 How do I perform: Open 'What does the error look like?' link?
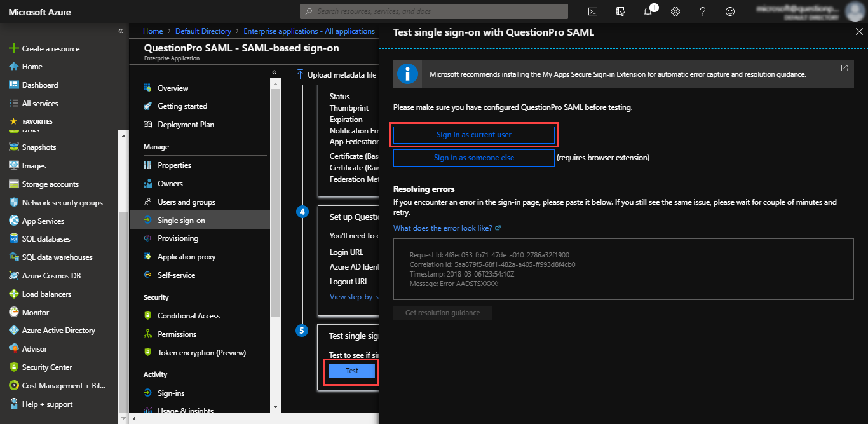pos(447,228)
